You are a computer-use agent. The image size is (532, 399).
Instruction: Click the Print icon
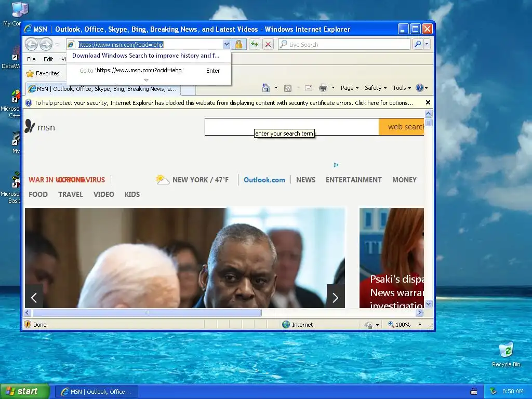[x=323, y=88]
